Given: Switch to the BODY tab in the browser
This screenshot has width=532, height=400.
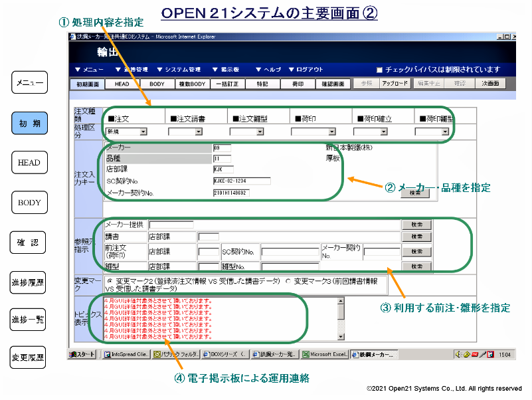Looking at the screenshot, I should [157, 84].
